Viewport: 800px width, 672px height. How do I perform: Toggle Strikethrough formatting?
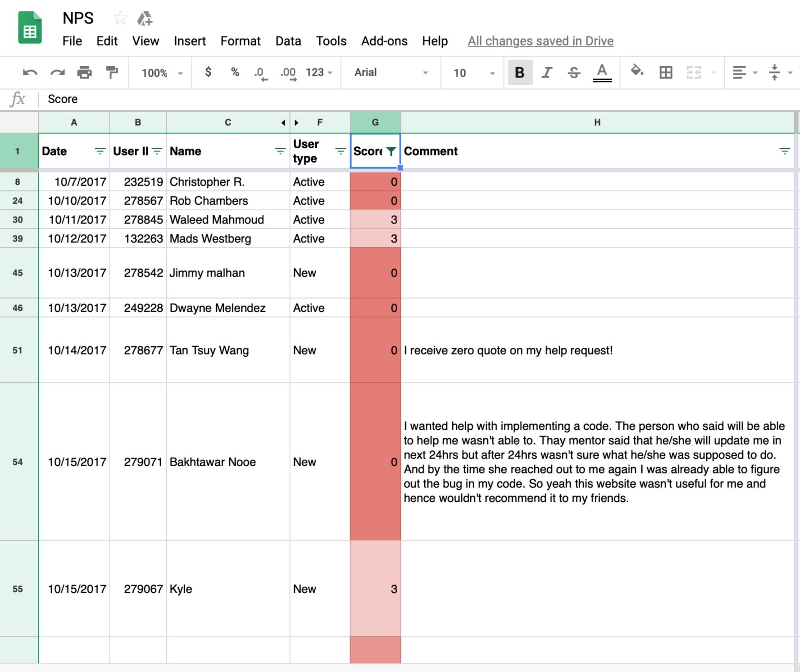point(574,72)
